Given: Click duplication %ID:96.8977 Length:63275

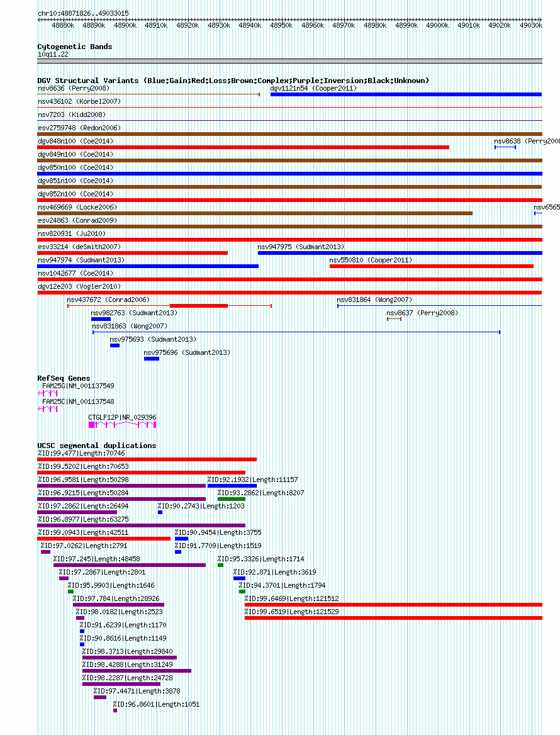Looking at the screenshot, I should [142, 525].
